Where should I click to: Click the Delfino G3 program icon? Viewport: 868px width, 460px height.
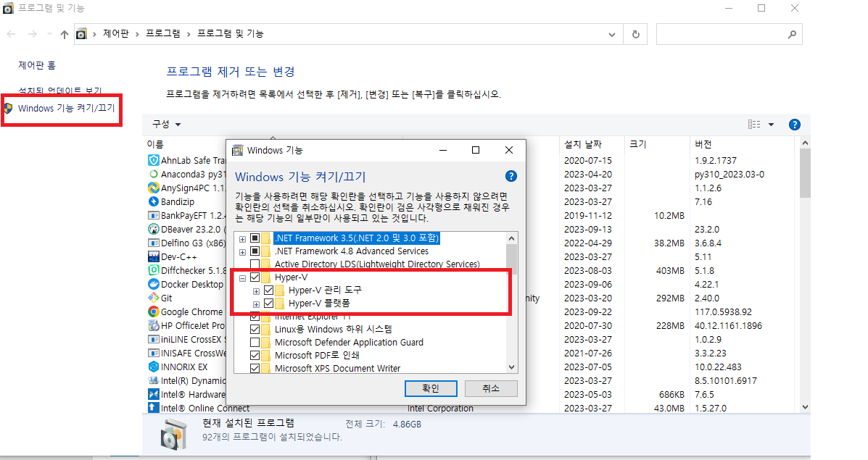(153, 243)
